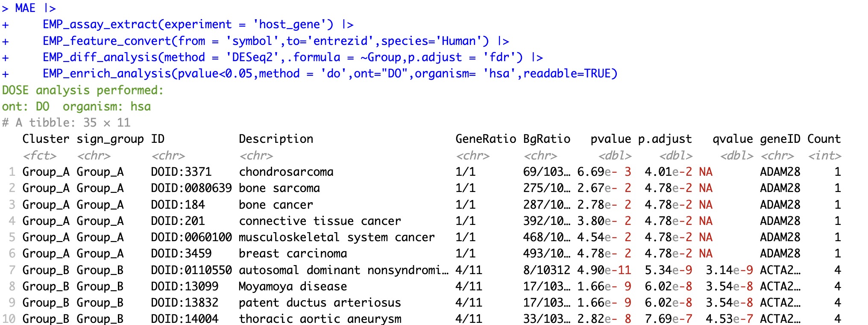Click the thoracic aortic aneurysm entry

pos(320,319)
